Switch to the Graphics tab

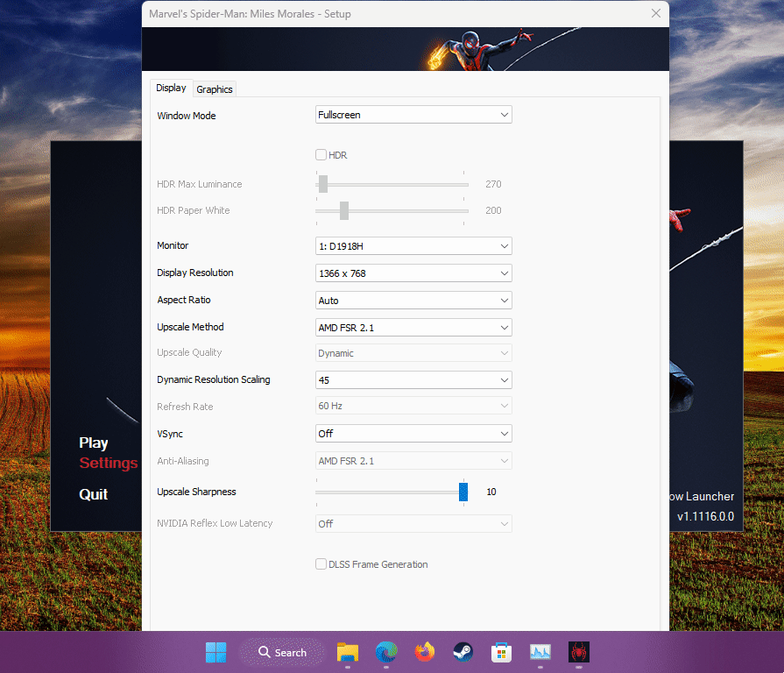click(215, 89)
